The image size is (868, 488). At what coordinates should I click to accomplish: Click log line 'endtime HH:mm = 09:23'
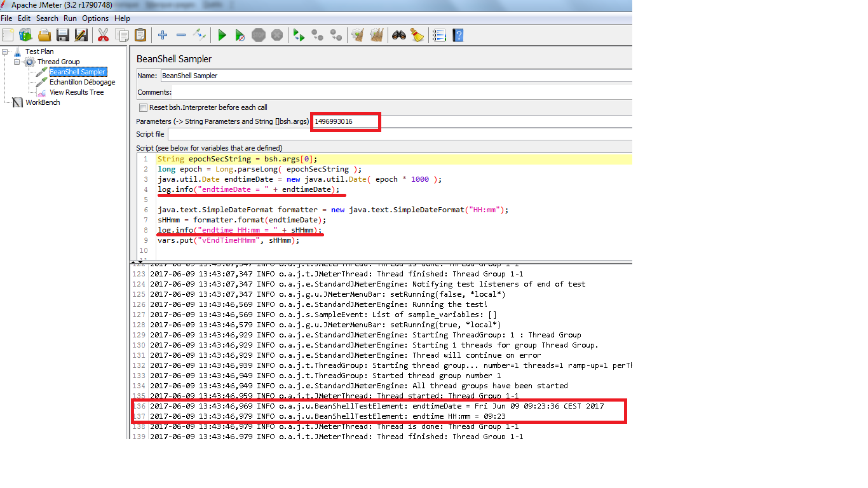[x=328, y=416]
